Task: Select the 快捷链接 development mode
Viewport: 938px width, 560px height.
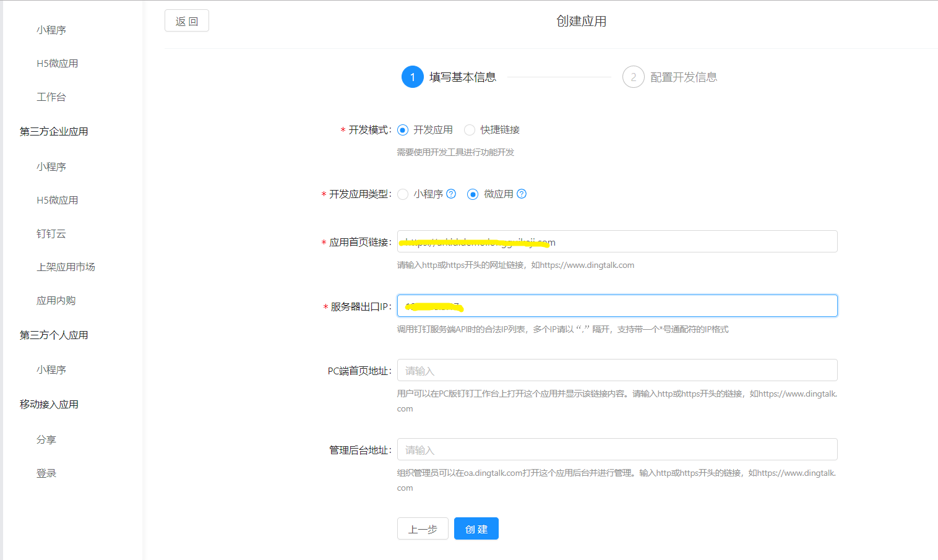Action: [x=469, y=130]
